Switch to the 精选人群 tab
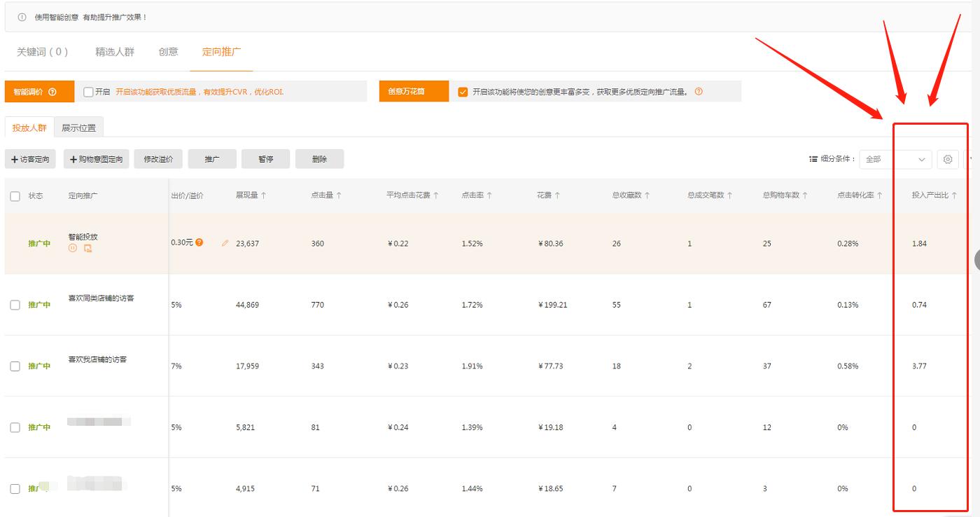 pos(115,52)
